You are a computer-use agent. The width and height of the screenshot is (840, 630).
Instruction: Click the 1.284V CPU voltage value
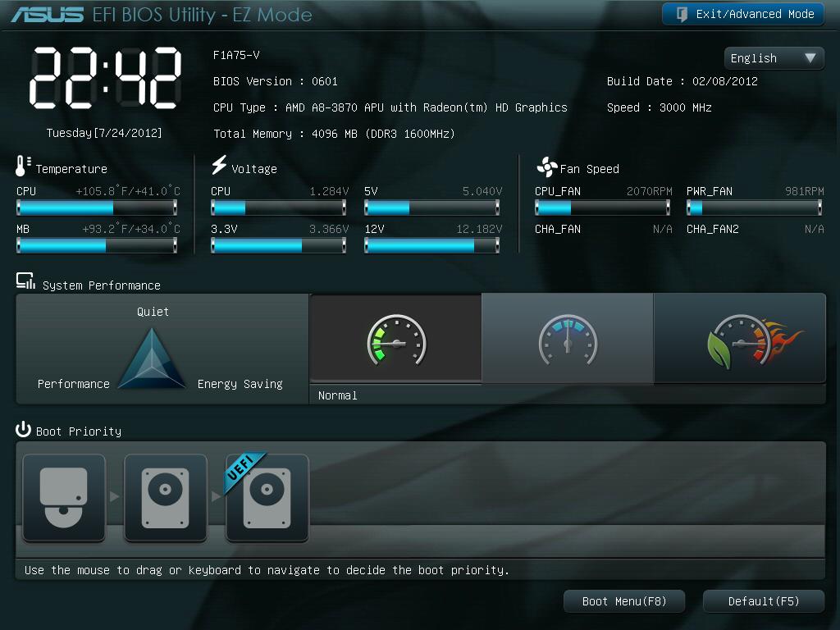coord(329,191)
